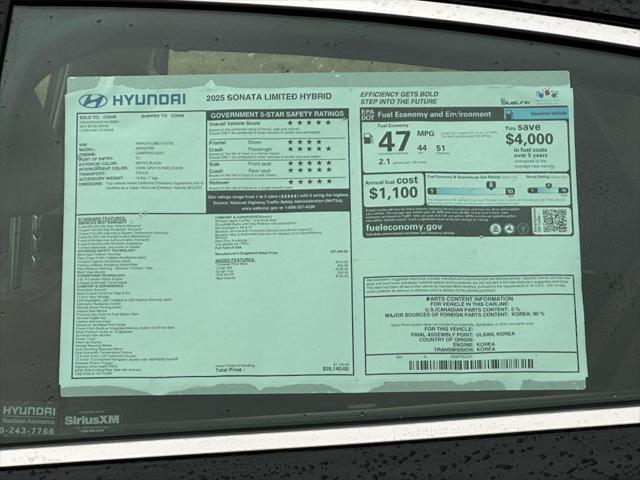Click the QR code on the fuel label

coord(554,221)
